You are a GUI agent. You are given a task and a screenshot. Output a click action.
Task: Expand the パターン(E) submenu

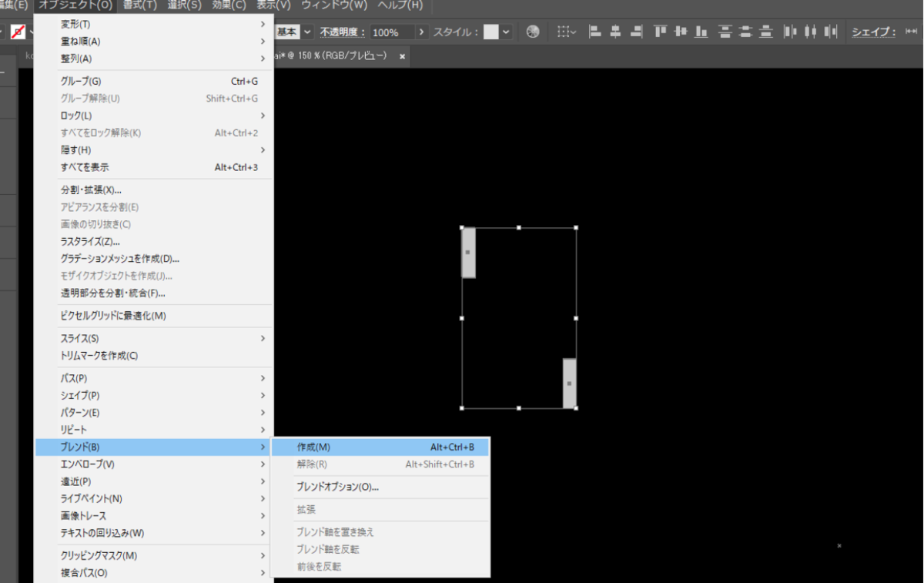153,413
